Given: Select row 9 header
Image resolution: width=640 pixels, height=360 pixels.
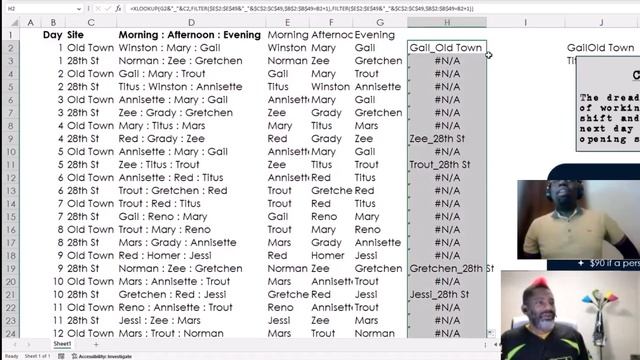Looking at the screenshot, I should pyautogui.click(x=11, y=139).
